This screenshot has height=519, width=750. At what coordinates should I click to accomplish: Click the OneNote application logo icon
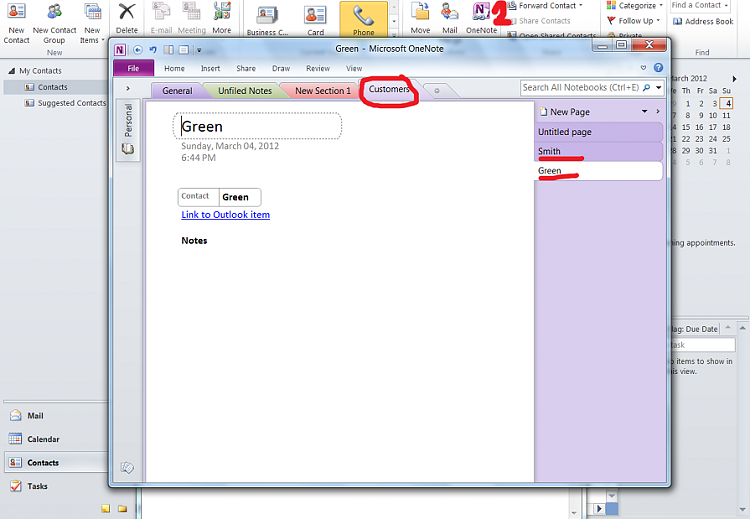(120, 50)
